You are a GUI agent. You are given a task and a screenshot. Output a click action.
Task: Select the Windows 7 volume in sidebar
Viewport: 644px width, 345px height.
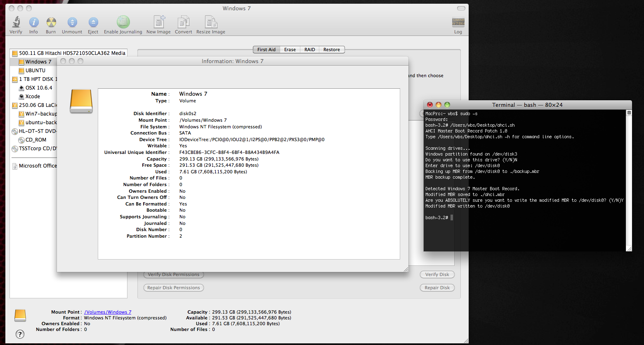pos(33,62)
